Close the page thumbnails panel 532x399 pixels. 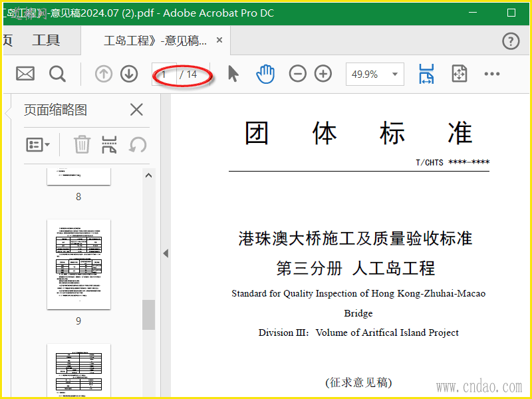[136, 110]
